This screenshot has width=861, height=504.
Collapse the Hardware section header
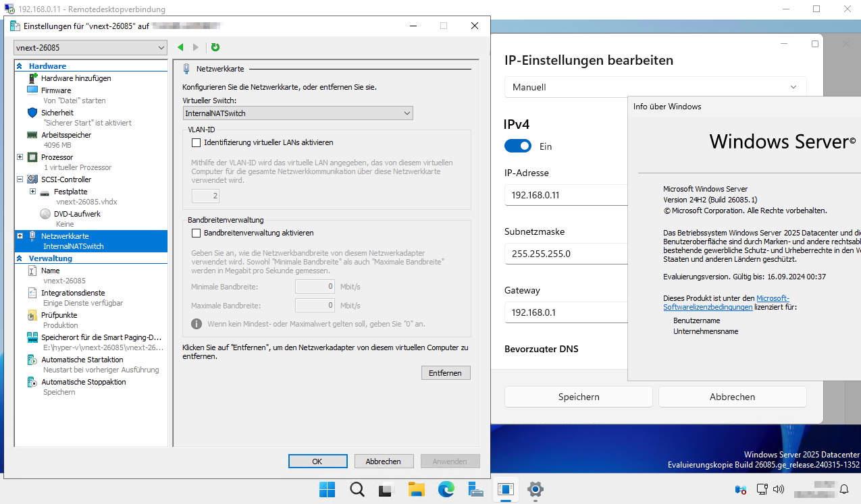point(20,66)
